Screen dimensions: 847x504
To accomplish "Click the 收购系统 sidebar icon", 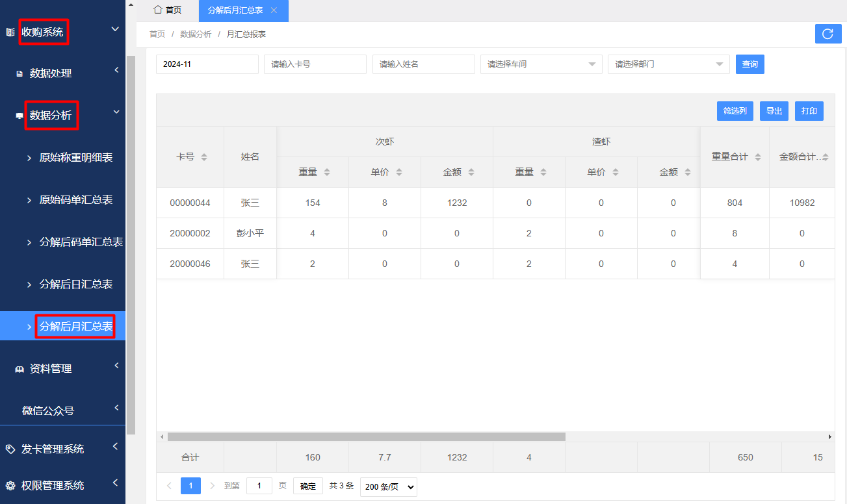I will coord(10,32).
